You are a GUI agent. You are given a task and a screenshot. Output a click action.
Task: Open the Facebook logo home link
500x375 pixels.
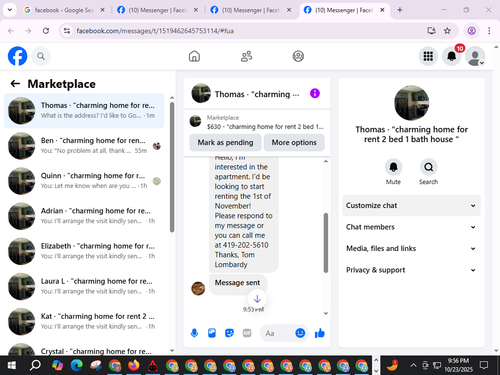click(x=17, y=56)
